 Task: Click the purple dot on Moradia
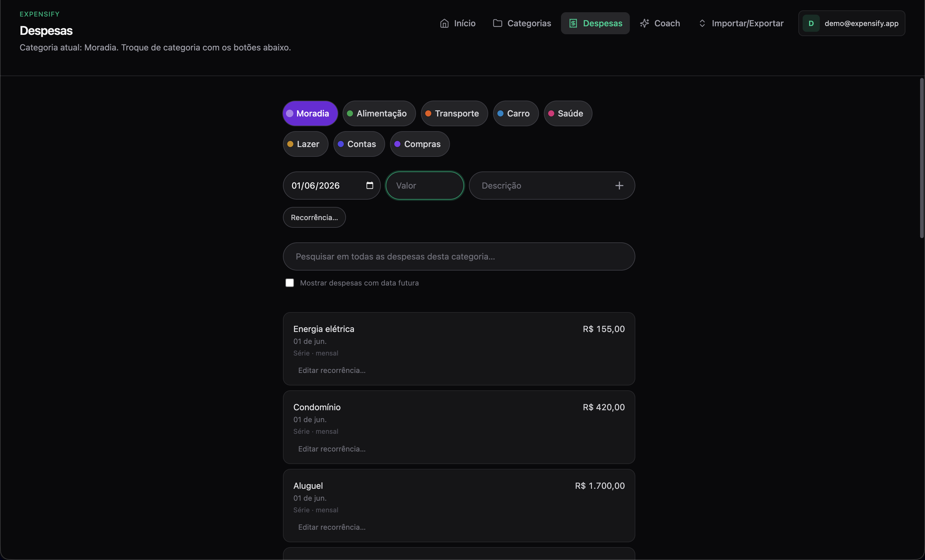(289, 113)
